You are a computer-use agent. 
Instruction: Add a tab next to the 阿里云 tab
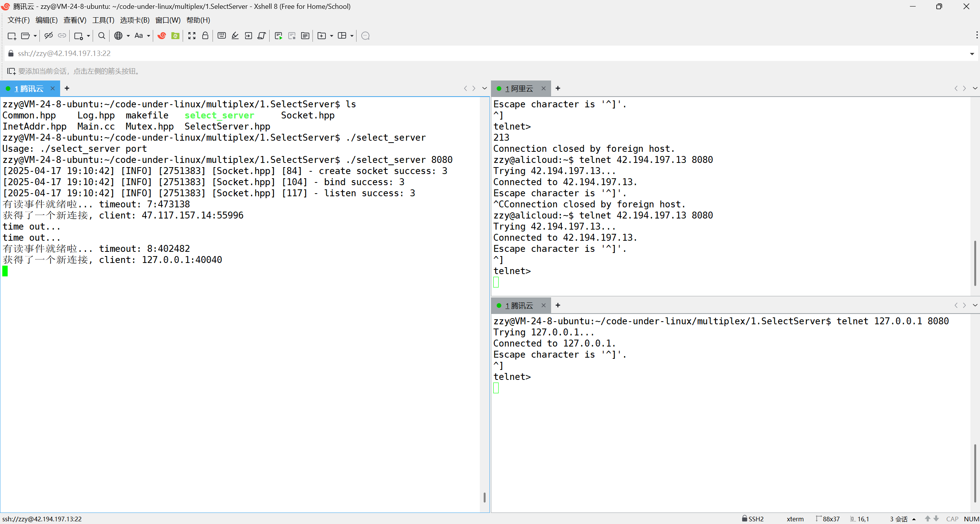click(x=558, y=89)
